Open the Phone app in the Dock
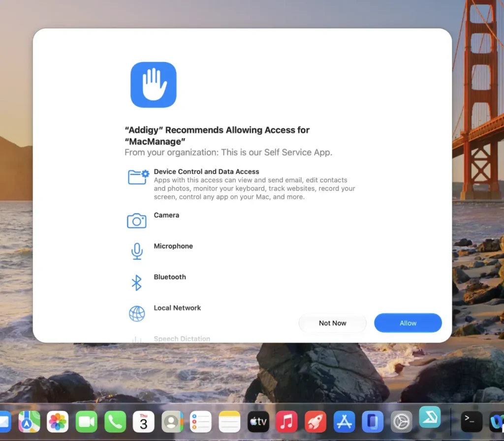This screenshot has width=504, height=441. (115, 421)
